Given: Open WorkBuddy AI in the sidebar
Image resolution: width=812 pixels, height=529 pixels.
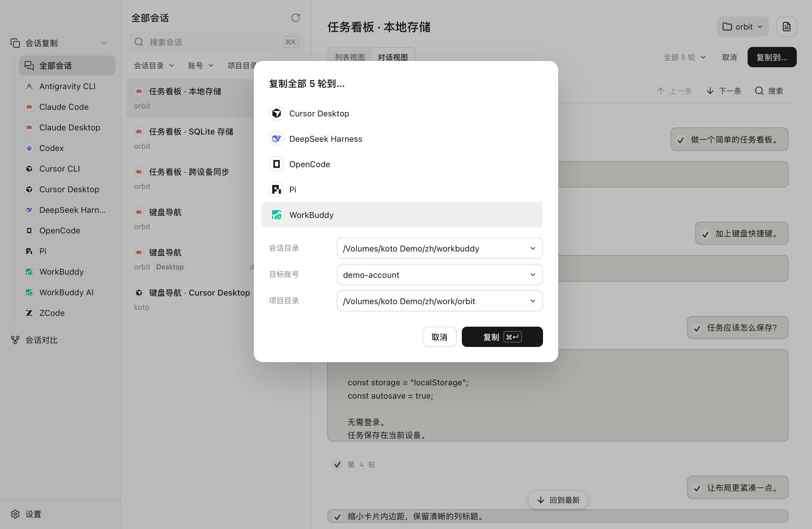Looking at the screenshot, I should (x=67, y=292).
